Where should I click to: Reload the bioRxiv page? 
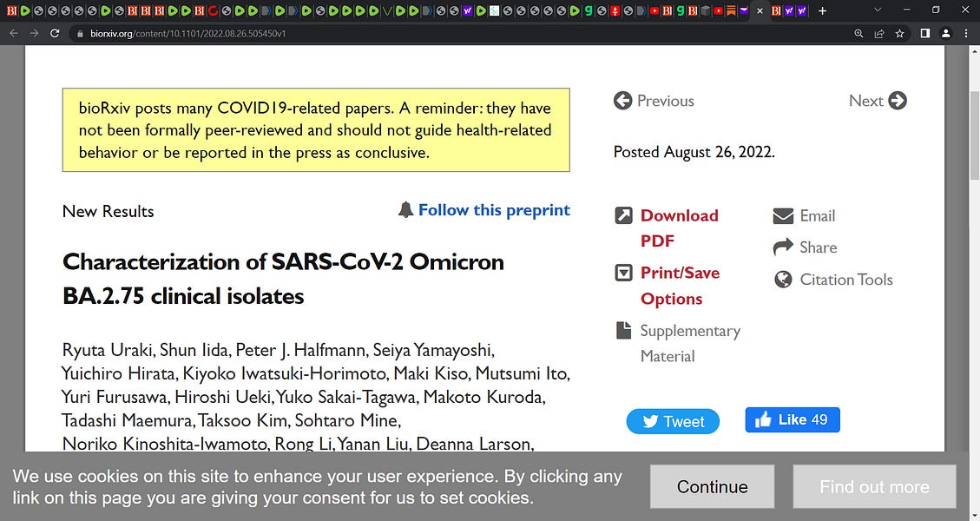point(55,34)
